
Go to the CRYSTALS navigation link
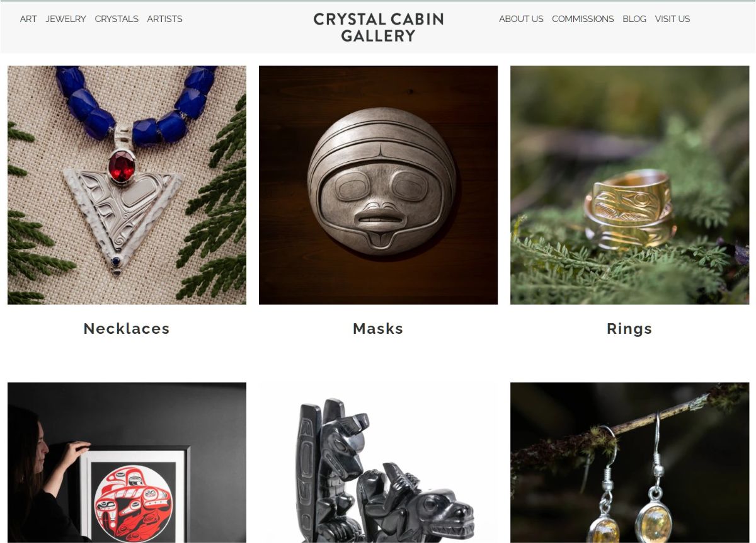pyautogui.click(x=117, y=19)
